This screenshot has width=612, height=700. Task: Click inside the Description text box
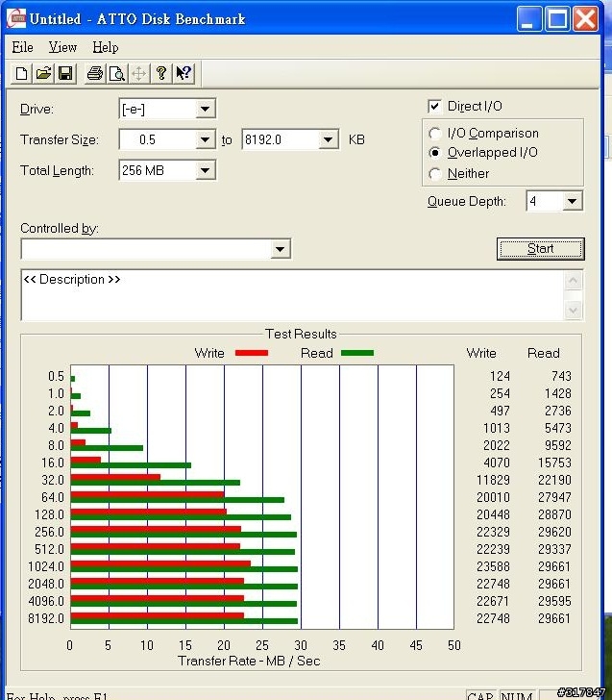click(x=293, y=295)
